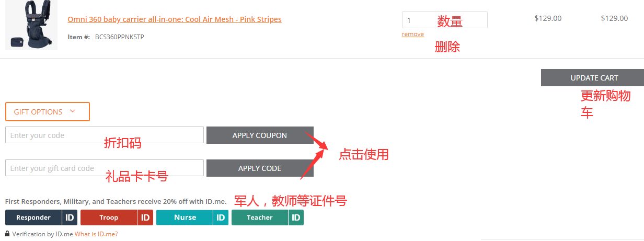644x241 pixels.
Task: Click the ID icon on Troop button
Action: [x=146, y=217]
